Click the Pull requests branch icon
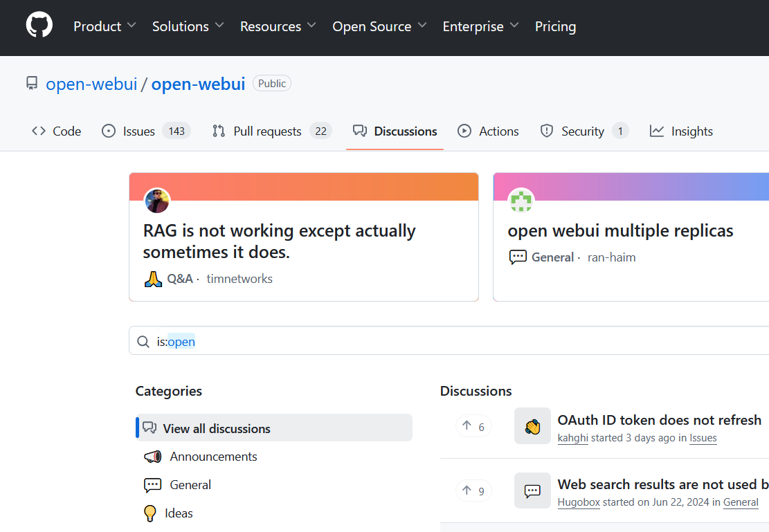Viewport: 769px width, 532px height. tap(219, 131)
